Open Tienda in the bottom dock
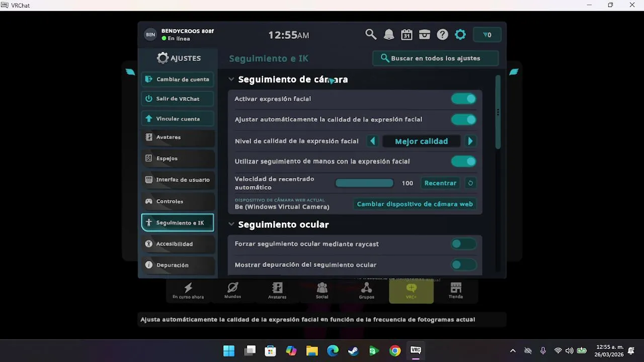Image resolution: width=644 pixels, height=362 pixels. (456, 291)
